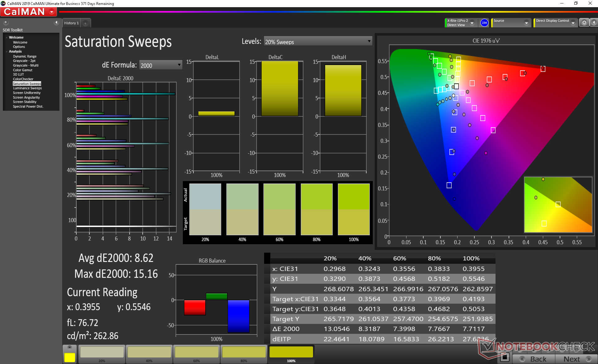Switch to the History 1 tab
Image resolution: width=598 pixels, height=364 pixels.
pos(71,23)
